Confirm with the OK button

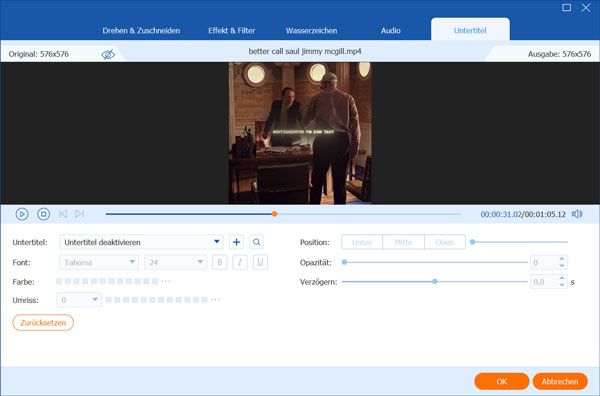click(x=502, y=381)
